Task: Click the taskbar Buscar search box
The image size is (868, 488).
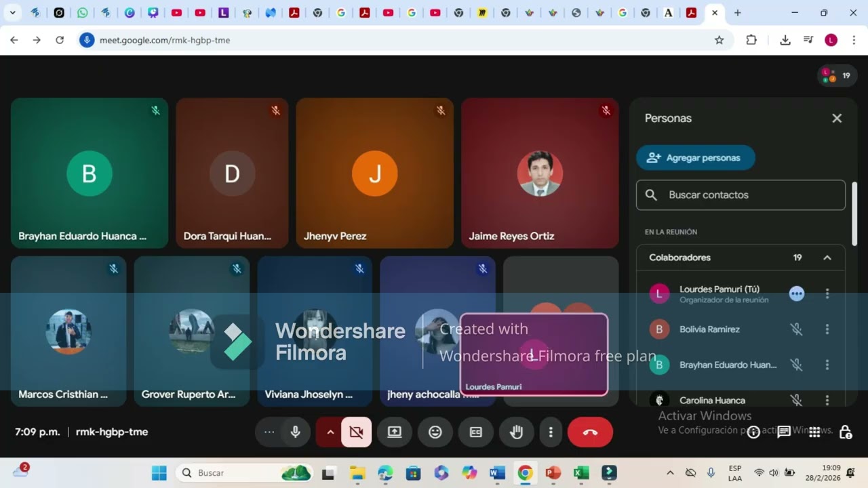Action: click(x=245, y=472)
